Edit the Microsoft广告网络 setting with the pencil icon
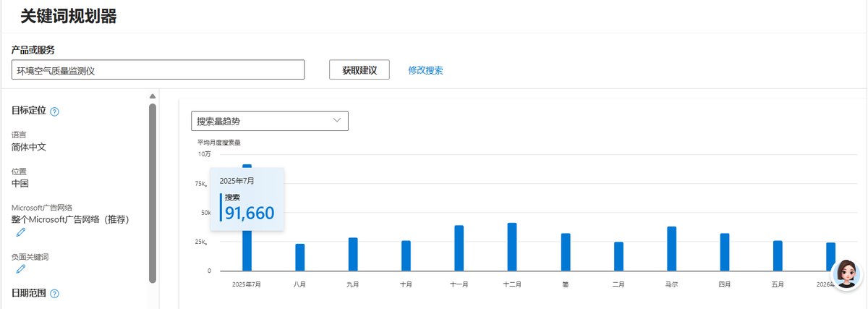Image resolution: width=868 pixels, height=309 pixels. pyautogui.click(x=20, y=232)
